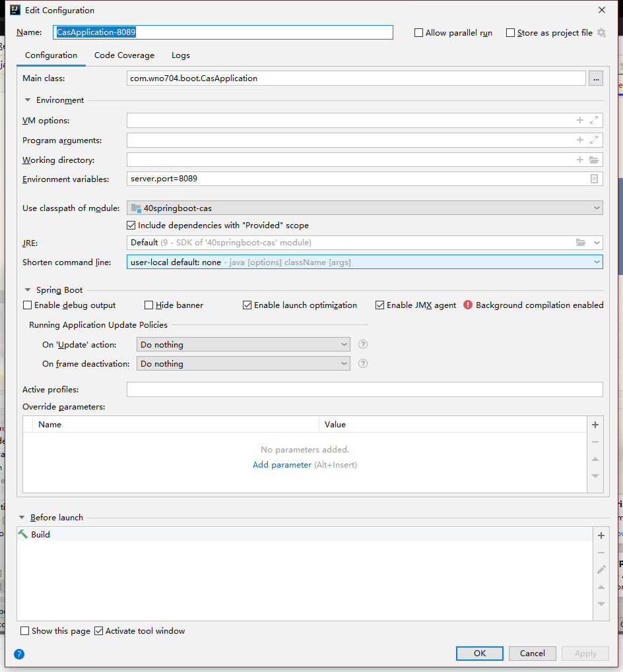623x672 pixels.
Task: Click the plus icon in Program arguments
Action: click(580, 140)
